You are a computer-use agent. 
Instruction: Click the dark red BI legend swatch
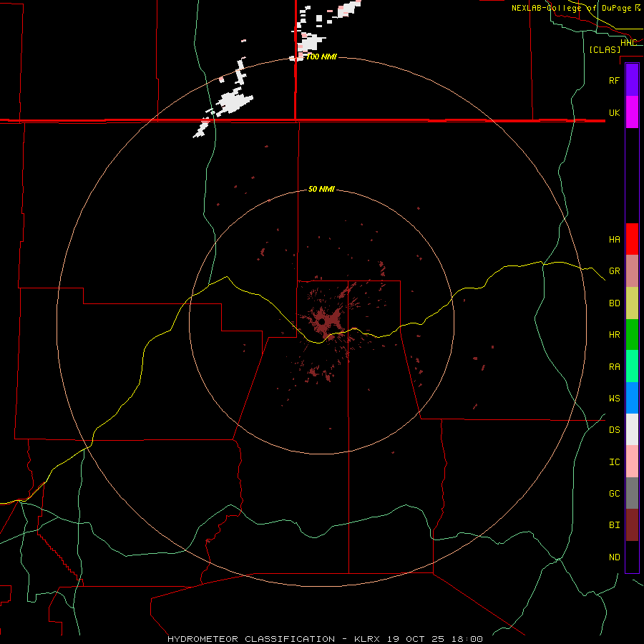click(632, 525)
